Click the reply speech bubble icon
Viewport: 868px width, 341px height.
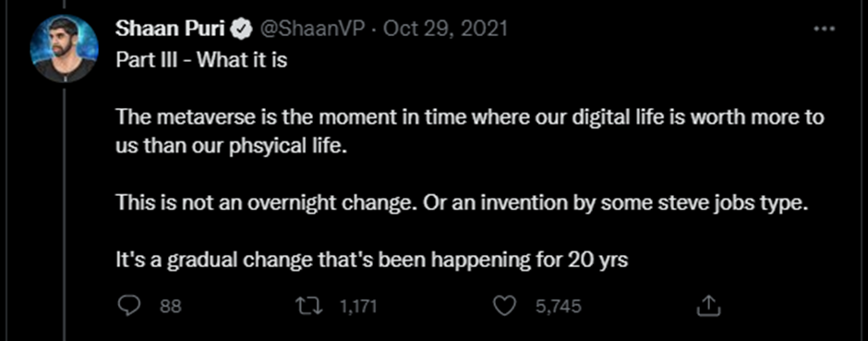pos(128,306)
